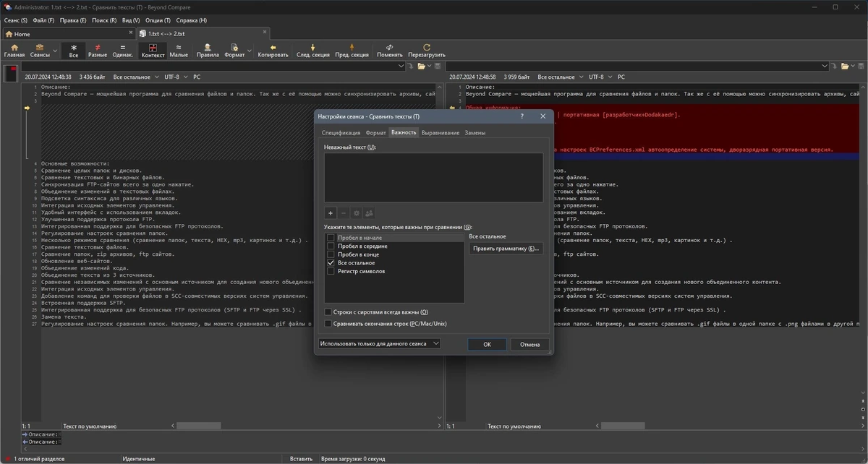Open right pane Все остальное dropdown
Image resolution: width=868 pixels, height=464 pixels.
(560, 77)
